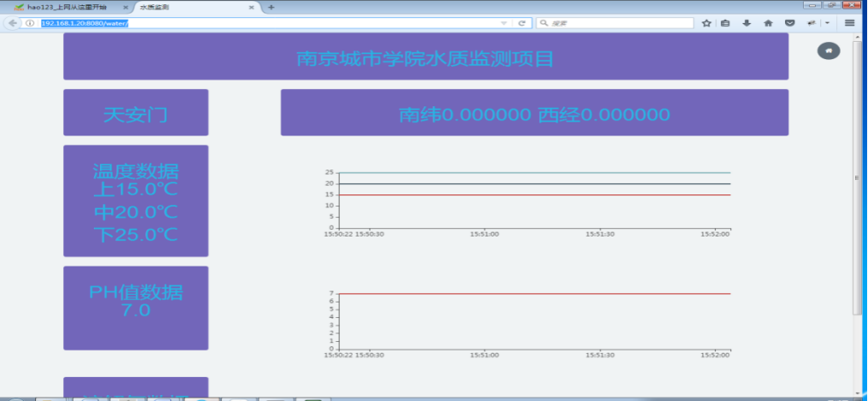Click the red line in the PH chart

[x=535, y=294]
